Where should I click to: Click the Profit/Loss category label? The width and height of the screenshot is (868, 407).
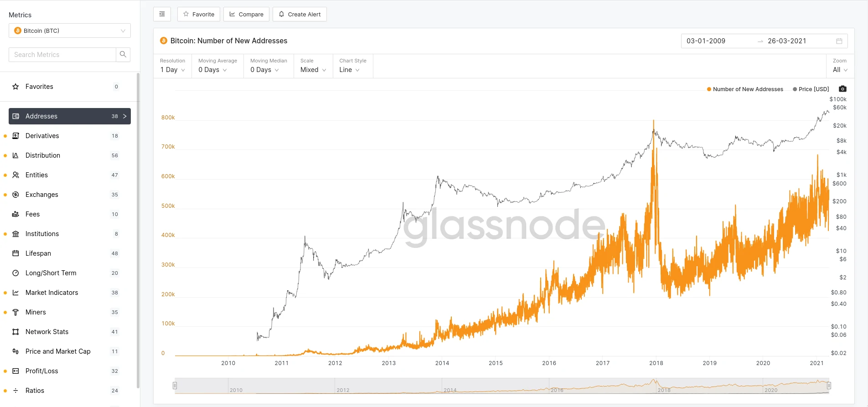tap(42, 371)
